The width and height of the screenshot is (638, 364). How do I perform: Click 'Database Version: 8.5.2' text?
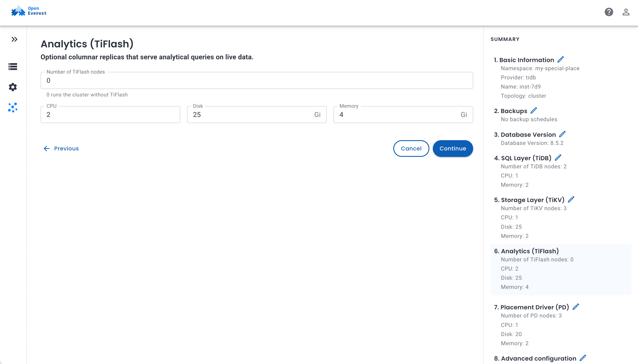[x=532, y=143]
